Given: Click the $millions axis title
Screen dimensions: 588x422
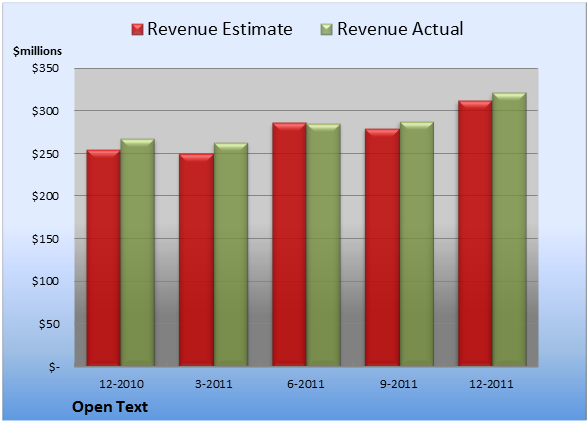Looking at the screenshot, I should point(38,51).
